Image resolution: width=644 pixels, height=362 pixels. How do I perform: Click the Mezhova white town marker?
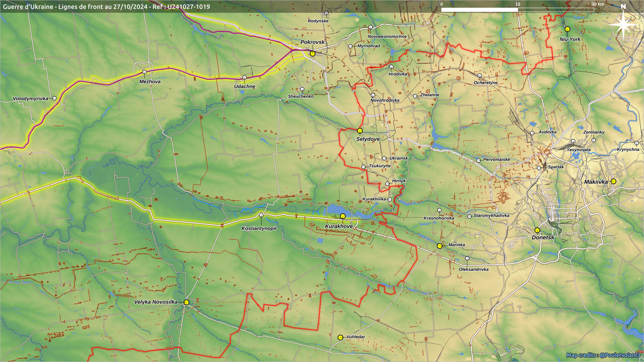(145, 72)
